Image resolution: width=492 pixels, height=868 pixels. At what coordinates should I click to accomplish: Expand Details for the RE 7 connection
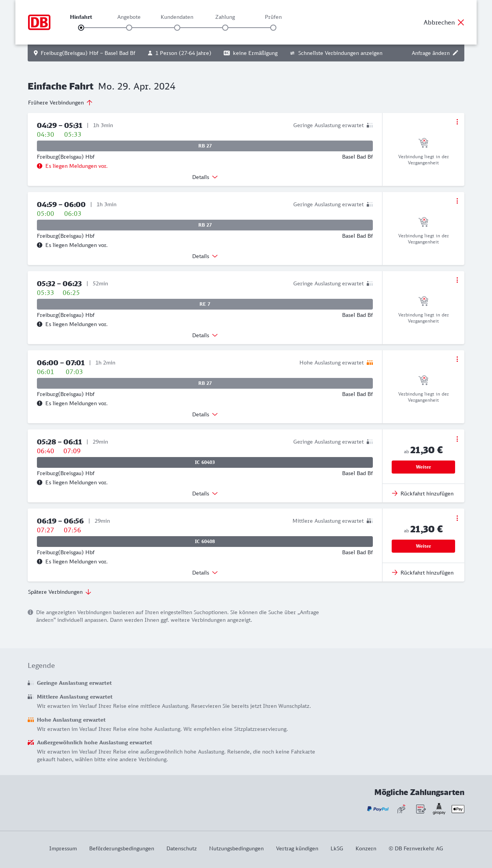click(x=205, y=335)
